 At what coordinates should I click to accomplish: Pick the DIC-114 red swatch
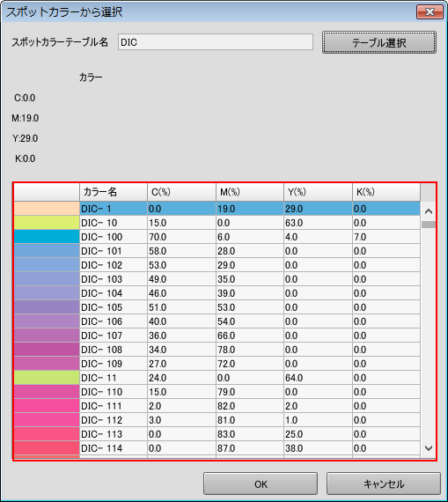coord(47,448)
